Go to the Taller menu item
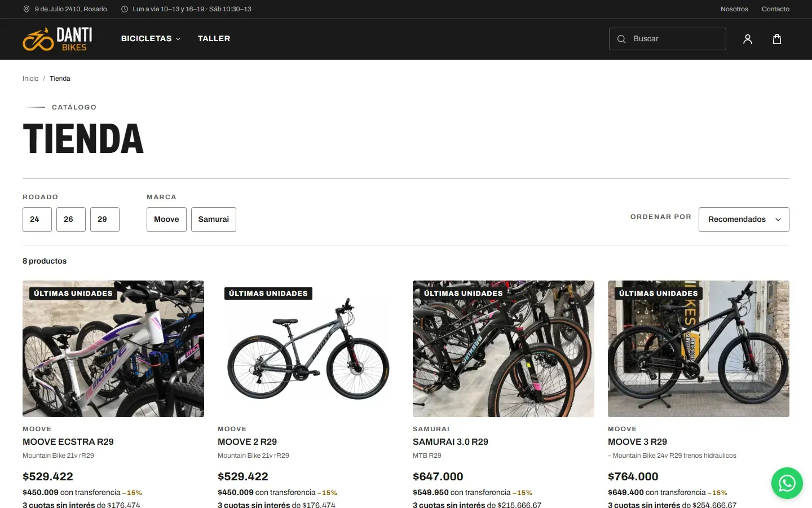 coord(214,38)
